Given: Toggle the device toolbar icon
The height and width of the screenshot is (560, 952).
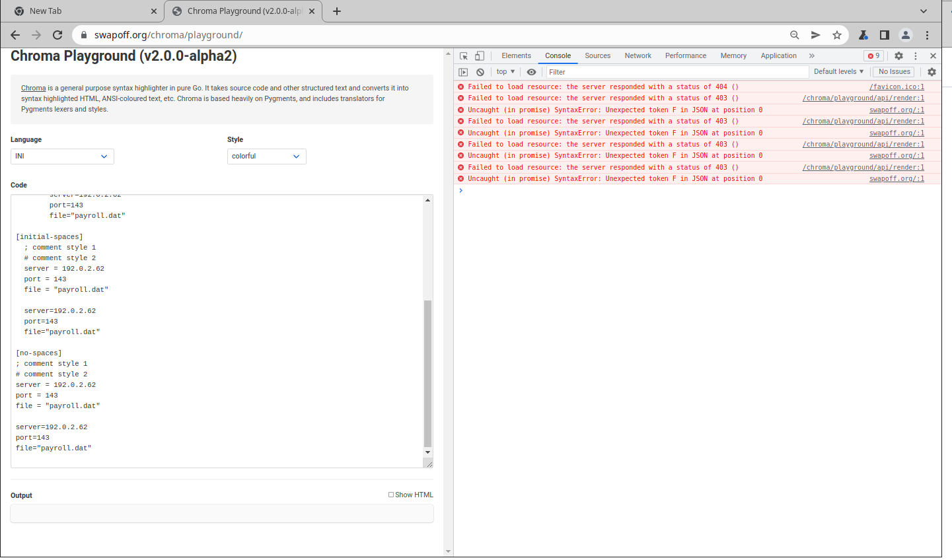Looking at the screenshot, I should click(479, 55).
